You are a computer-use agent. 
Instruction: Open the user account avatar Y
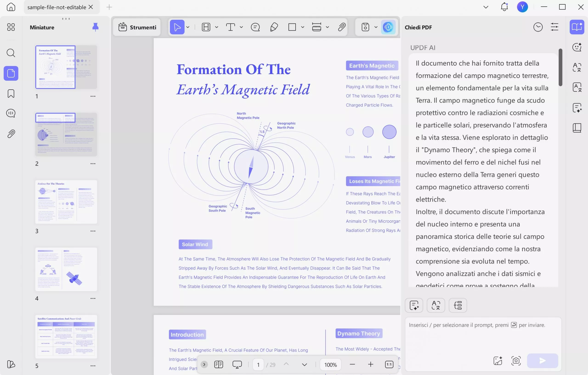[522, 7]
